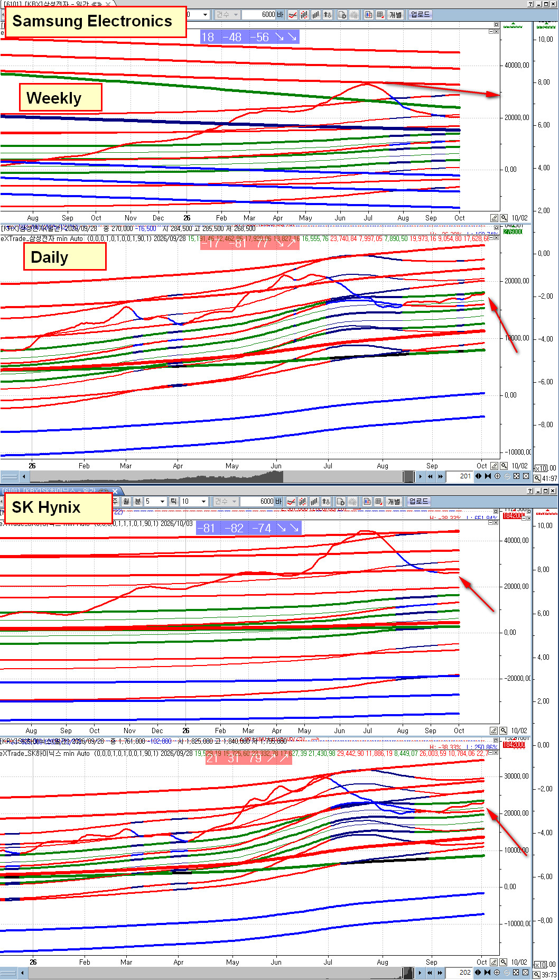
Task: Click zoom-in plus icon under SK Hynix daily chart
Action: pyautogui.click(x=497, y=973)
